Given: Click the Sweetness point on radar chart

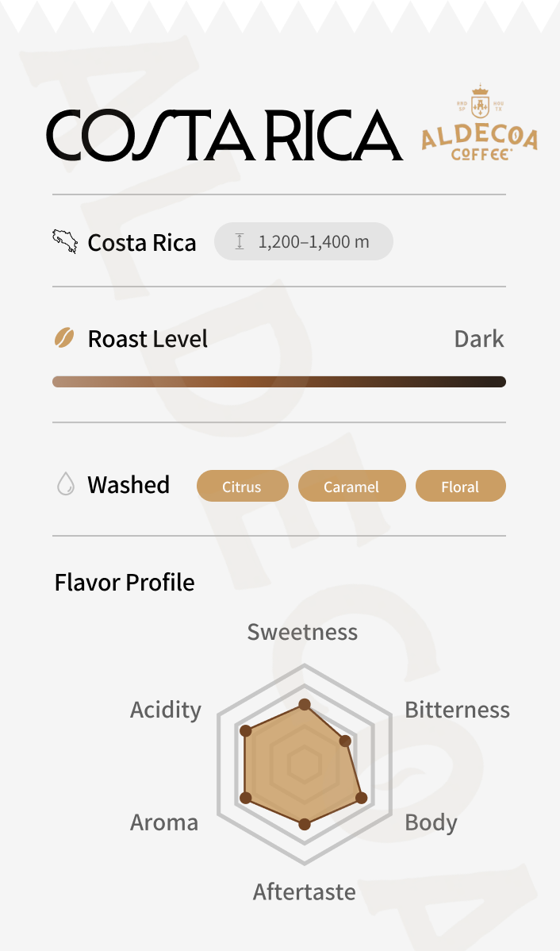Looking at the screenshot, I should 304,704.
